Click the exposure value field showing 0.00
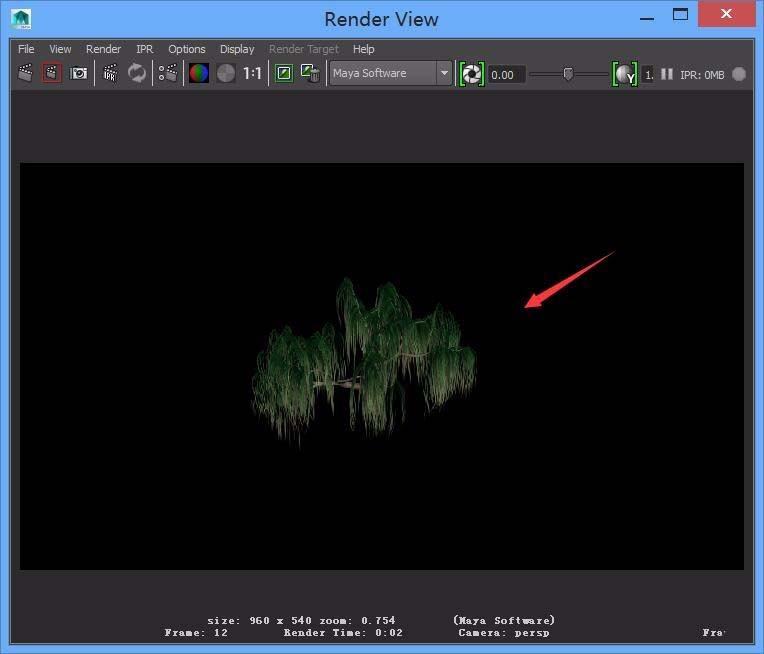Screen dimensions: 764x654 coord(507,75)
